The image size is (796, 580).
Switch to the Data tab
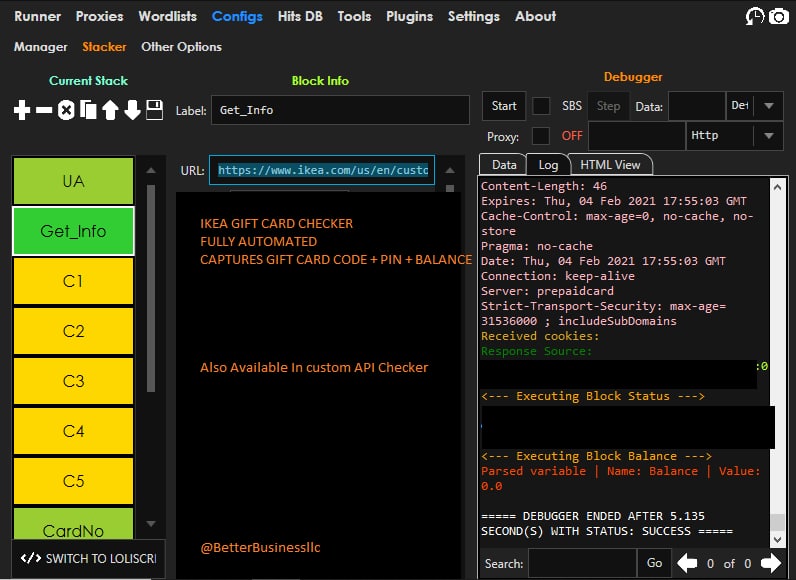tap(504, 164)
